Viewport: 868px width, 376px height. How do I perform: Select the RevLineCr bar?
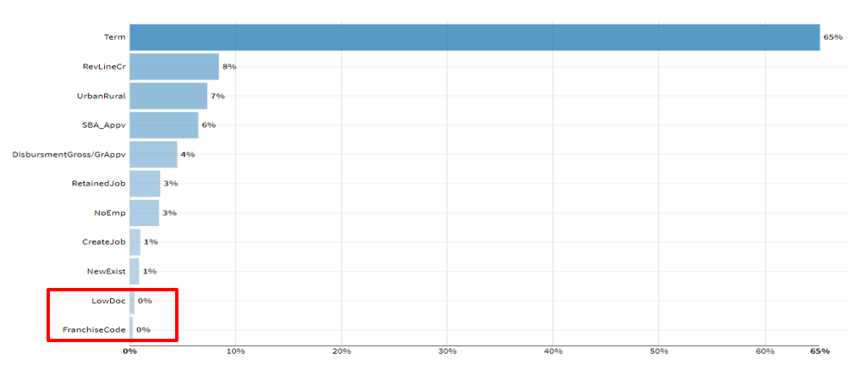174,66
